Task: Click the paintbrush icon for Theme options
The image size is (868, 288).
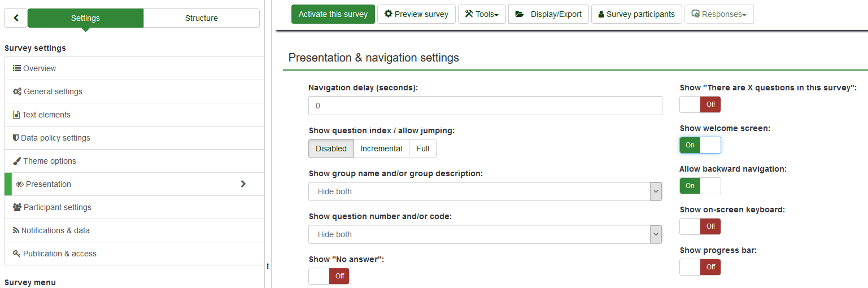Action: (x=17, y=161)
